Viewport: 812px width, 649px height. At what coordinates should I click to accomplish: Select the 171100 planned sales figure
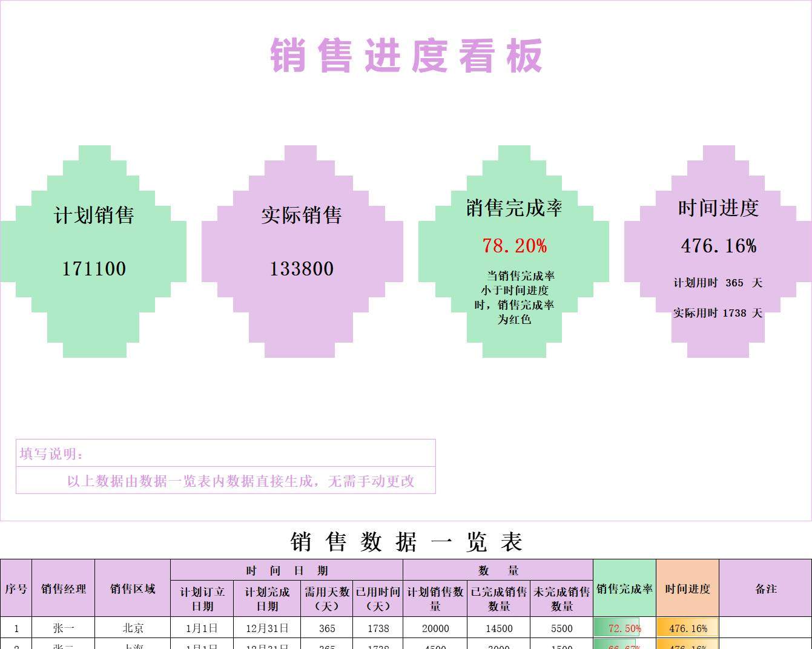tap(94, 269)
